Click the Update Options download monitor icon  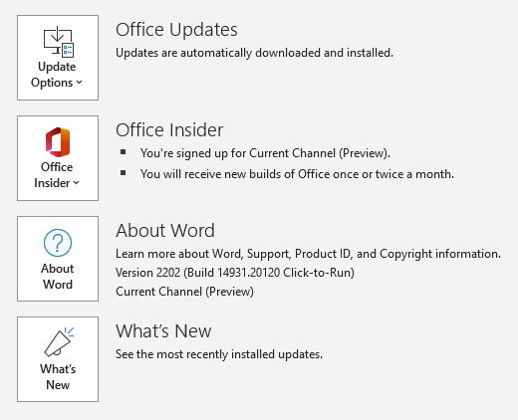tap(59, 42)
